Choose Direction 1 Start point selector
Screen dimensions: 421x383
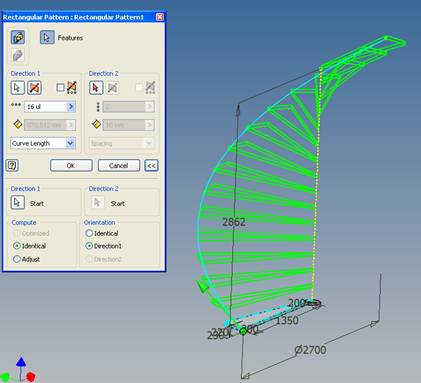(17, 203)
